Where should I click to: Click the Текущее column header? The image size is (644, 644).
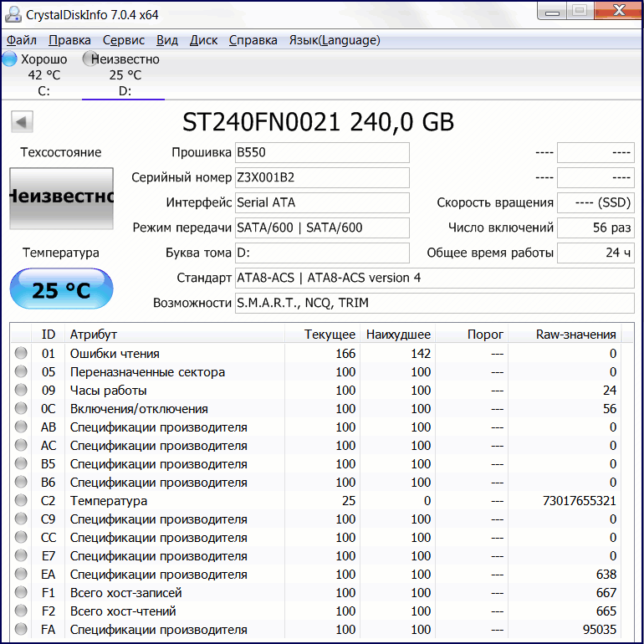tap(322, 335)
